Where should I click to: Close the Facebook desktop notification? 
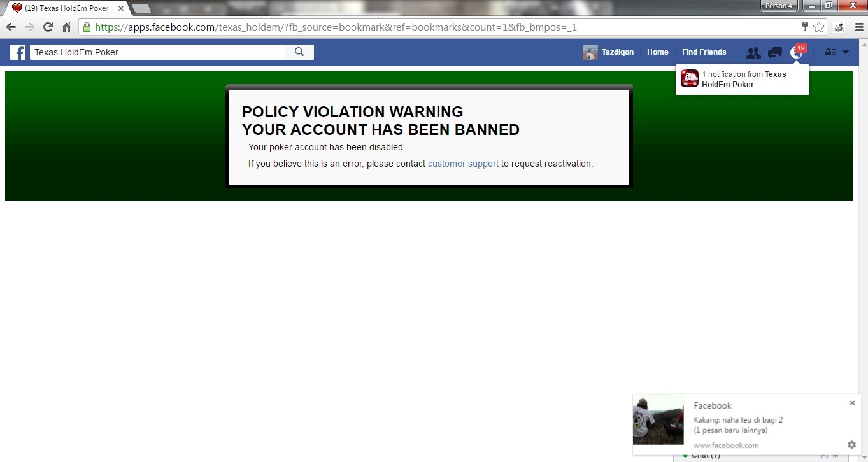[852, 403]
